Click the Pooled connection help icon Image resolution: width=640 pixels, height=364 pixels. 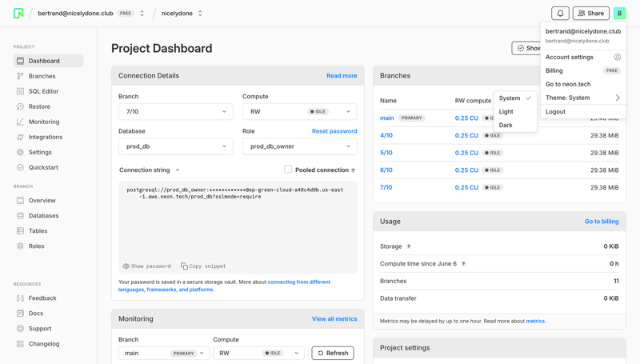click(353, 170)
